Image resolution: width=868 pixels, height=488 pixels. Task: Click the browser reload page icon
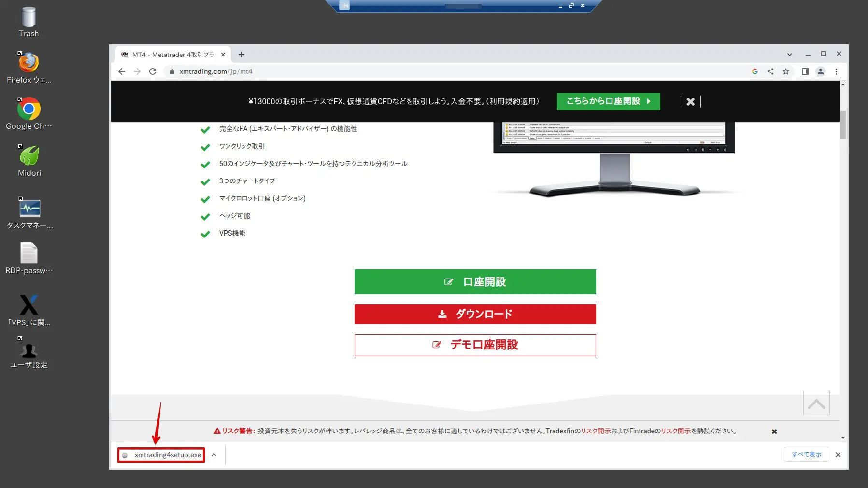tap(153, 71)
